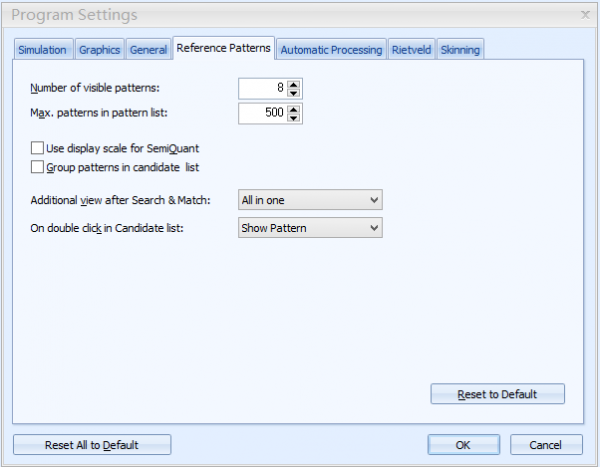The image size is (600, 467).
Task: Check Group patterns in candidate list
Action: click(37, 167)
